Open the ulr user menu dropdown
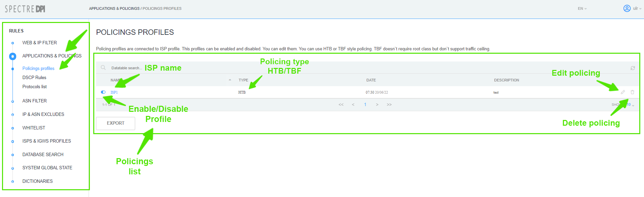The height and width of the screenshot is (197, 644). pyautogui.click(x=637, y=8)
